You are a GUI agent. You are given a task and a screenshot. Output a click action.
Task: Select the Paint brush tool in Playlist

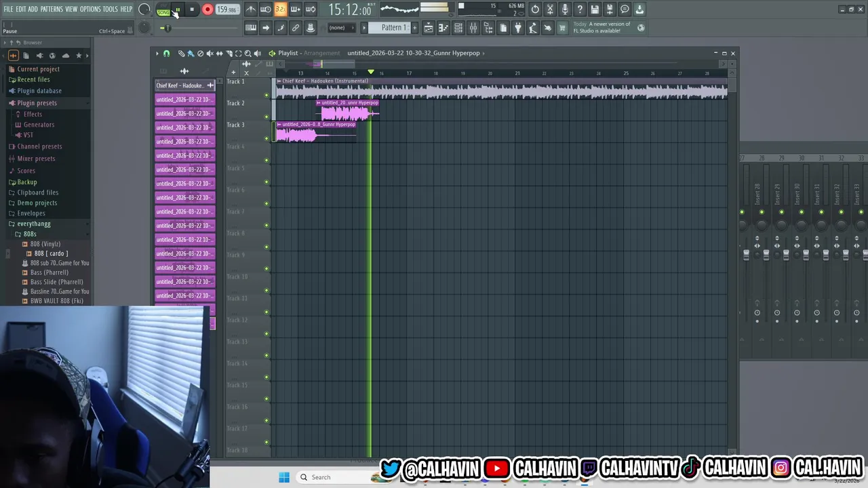(191, 53)
